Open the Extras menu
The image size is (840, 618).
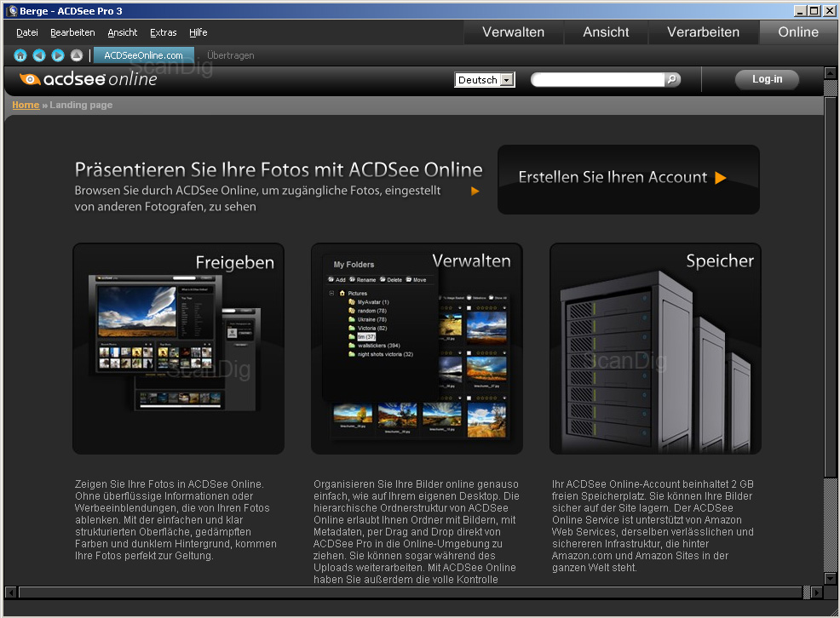pyautogui.click(x=163, y=32)
